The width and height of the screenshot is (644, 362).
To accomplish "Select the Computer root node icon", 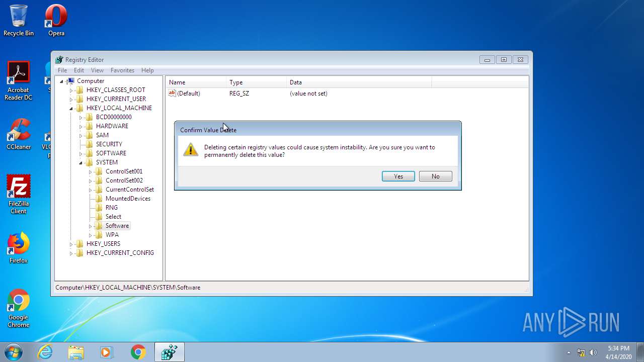I will pyautogui.click(x=70, y=81).
